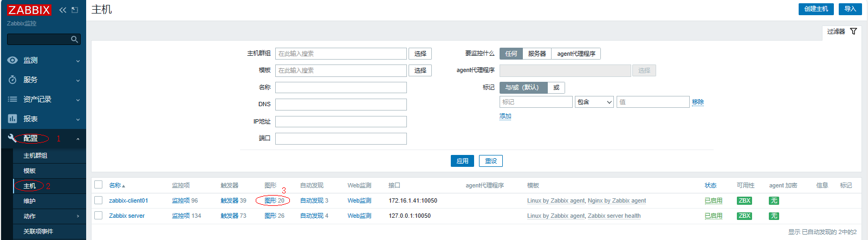Image resolution: width=868 pixels, height=240 pixels.
Task: Expand the 资产记录 menu section
Action: click(x=43, y=99)
